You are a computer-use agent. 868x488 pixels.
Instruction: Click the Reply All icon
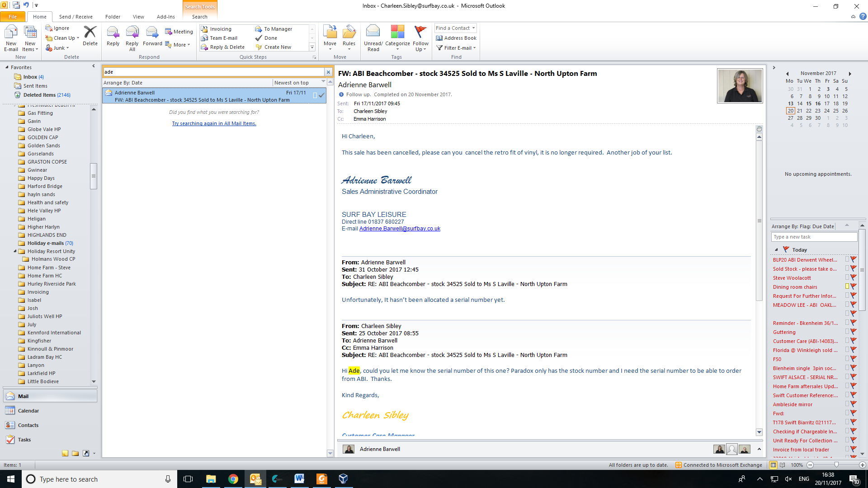132,33
